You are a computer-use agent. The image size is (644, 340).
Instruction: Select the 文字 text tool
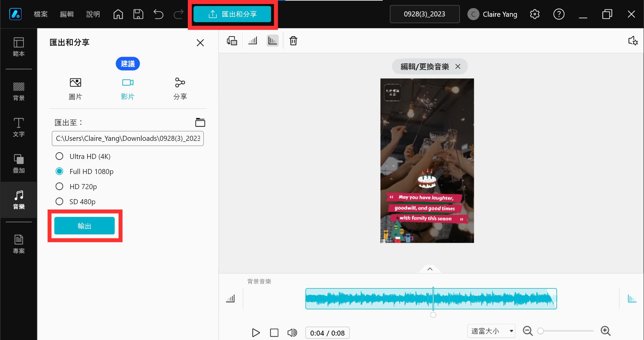pyautogui.click(x=18, y=127)
